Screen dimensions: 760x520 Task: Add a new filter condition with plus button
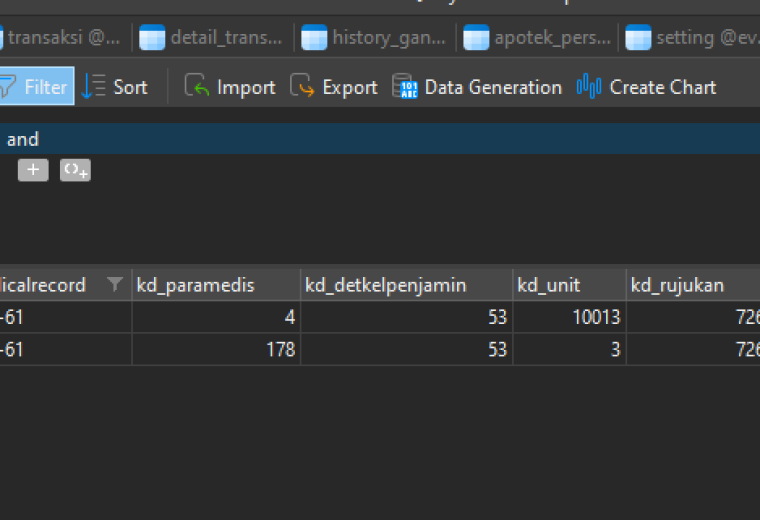pos(33,170)
